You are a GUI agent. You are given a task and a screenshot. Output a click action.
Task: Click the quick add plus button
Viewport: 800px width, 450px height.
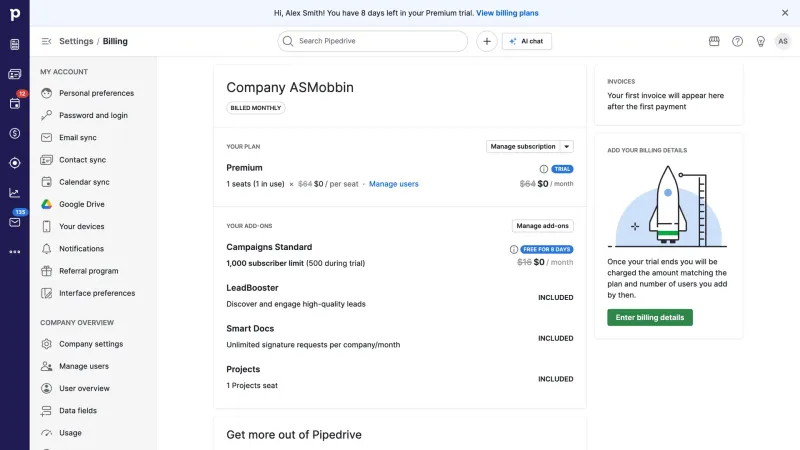click(487, 41)
